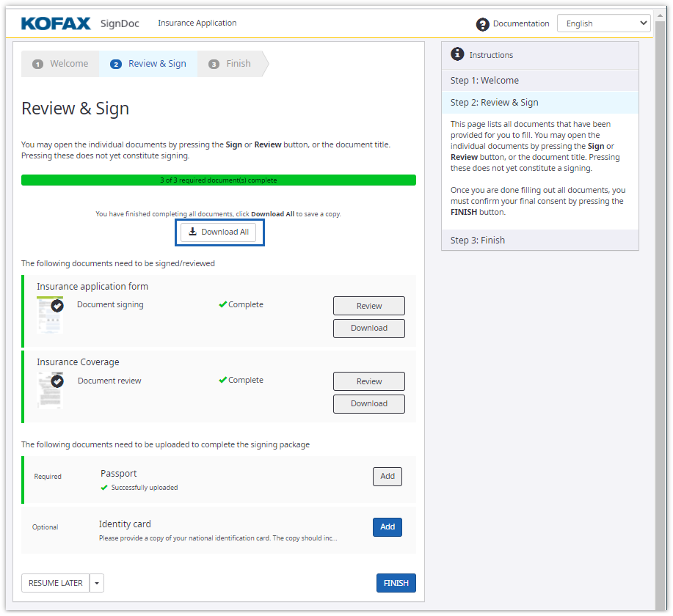Select the Finish step tab

click(231, 64)
